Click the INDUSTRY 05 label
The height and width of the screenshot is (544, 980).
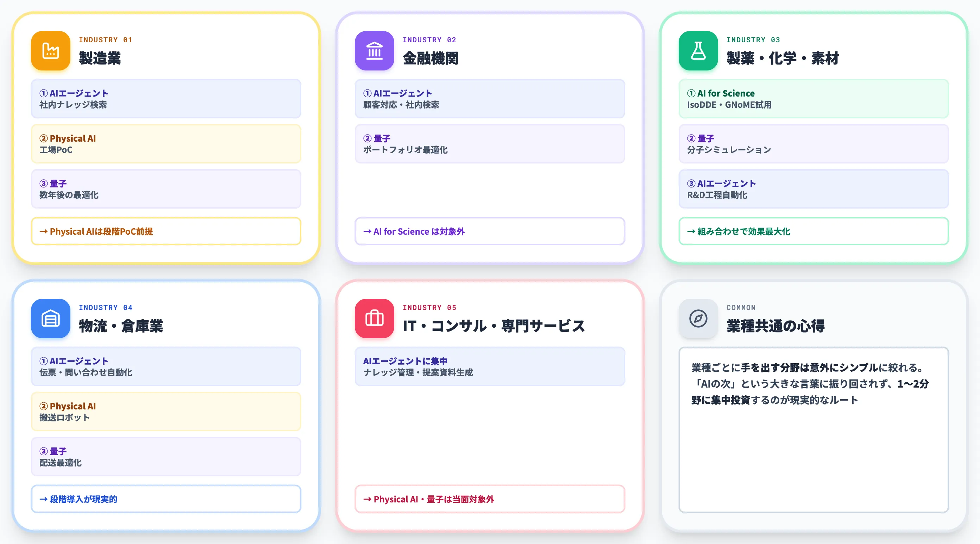click(429, 308)
